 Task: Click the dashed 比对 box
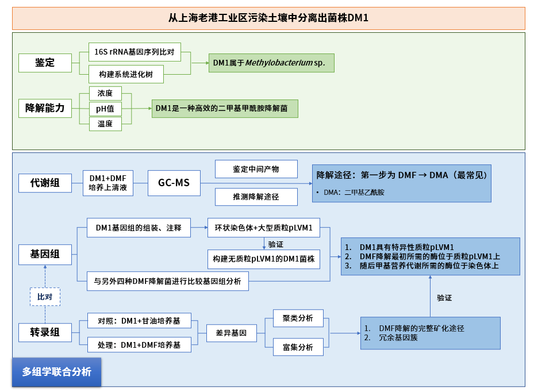45,297
